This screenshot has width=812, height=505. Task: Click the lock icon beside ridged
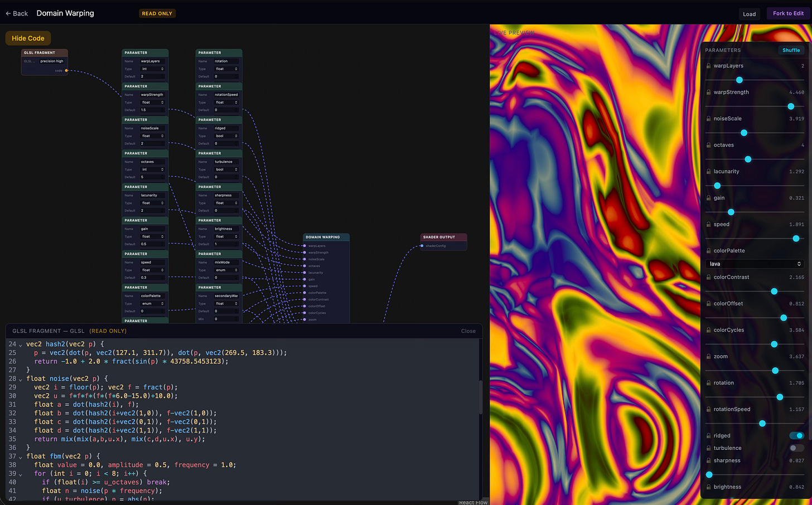pyautogui.click(x=708, y=436)
